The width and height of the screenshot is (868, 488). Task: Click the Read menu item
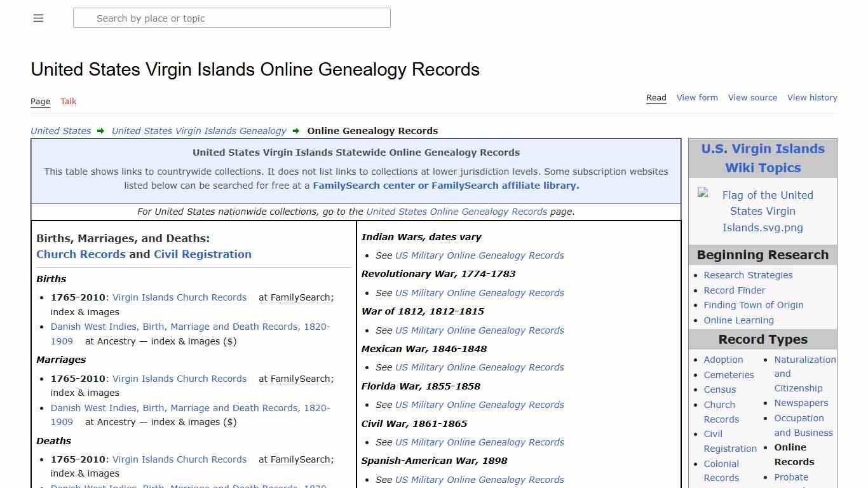point(656,97)
